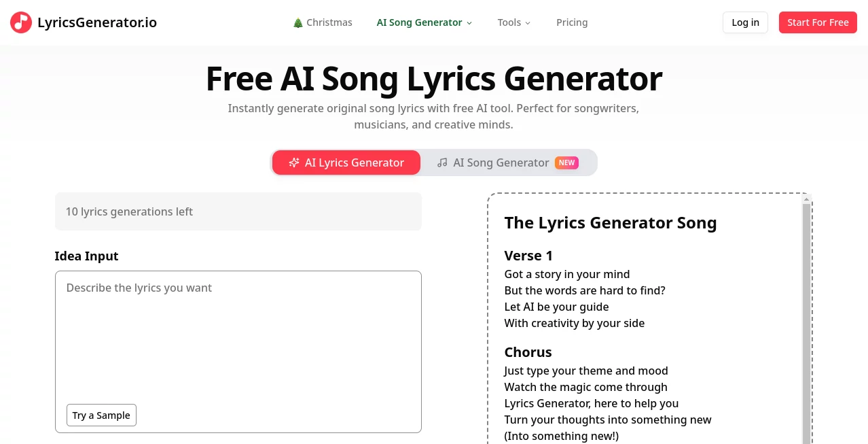Click the Start For Free button

[817, 22]
